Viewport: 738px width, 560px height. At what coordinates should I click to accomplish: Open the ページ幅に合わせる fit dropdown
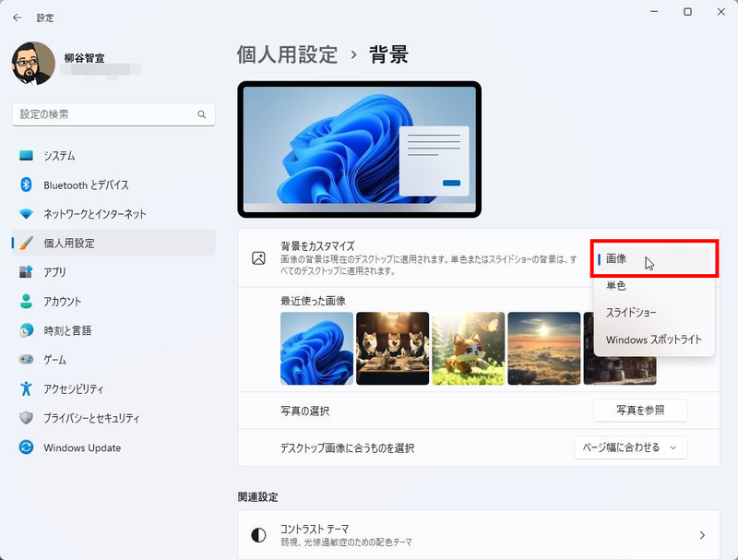630,447
